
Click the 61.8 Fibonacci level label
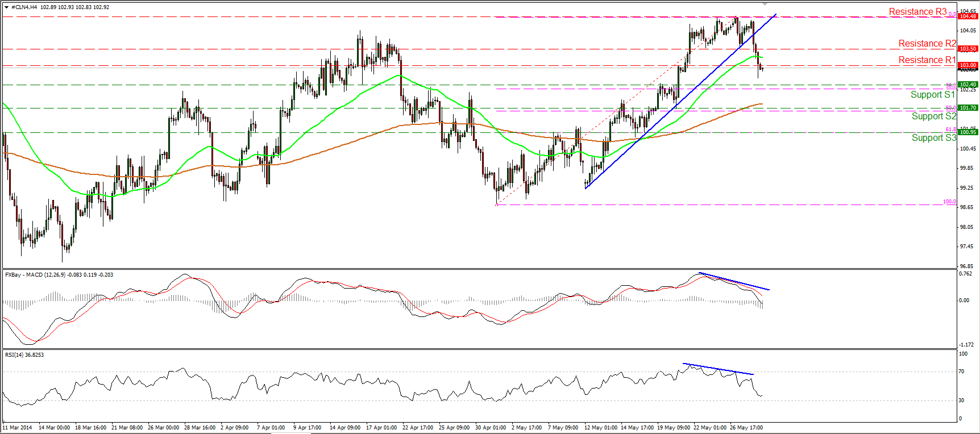[x=950, y=130]
